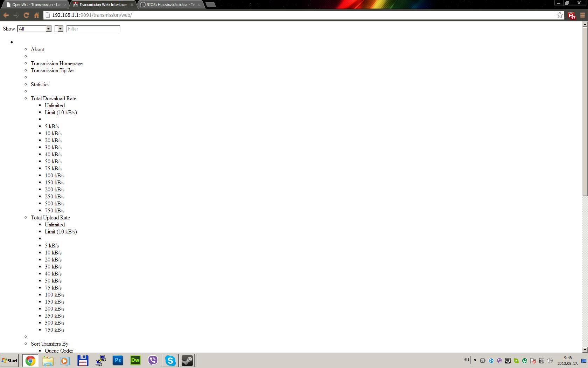The image size is (588, 368).
Task: Click the About menu entry
Action: click(37, 49)
